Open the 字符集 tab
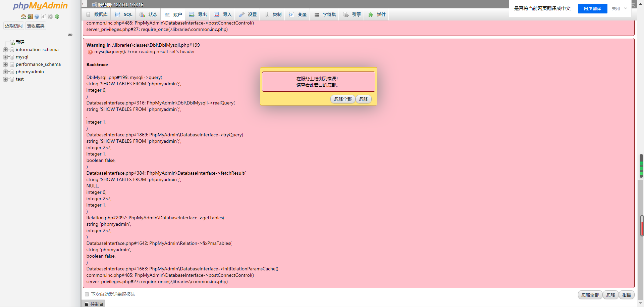The height and width of the screenshot is (307, 644). 325,14
